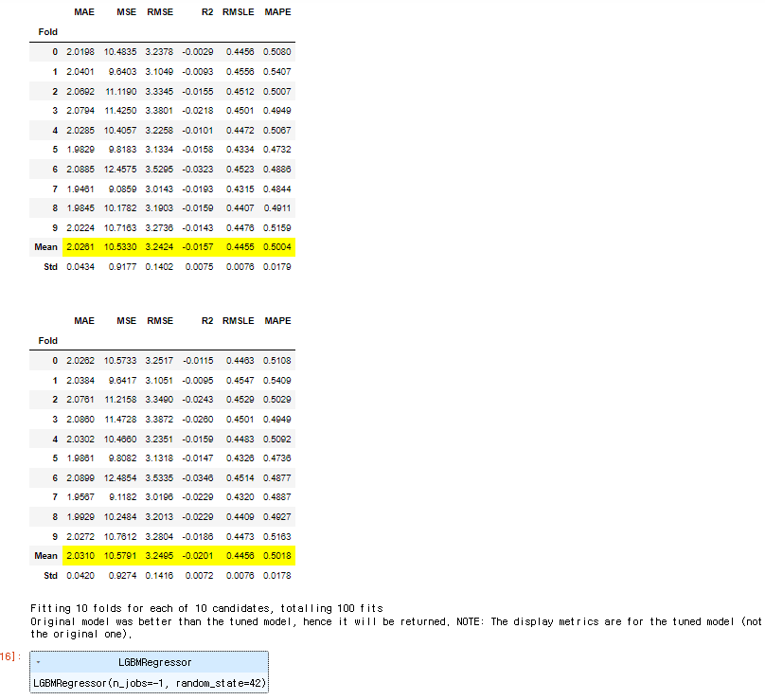Select the MAPE value 0.4732
Screen dimensions: 765x700
tap(277, 150)
